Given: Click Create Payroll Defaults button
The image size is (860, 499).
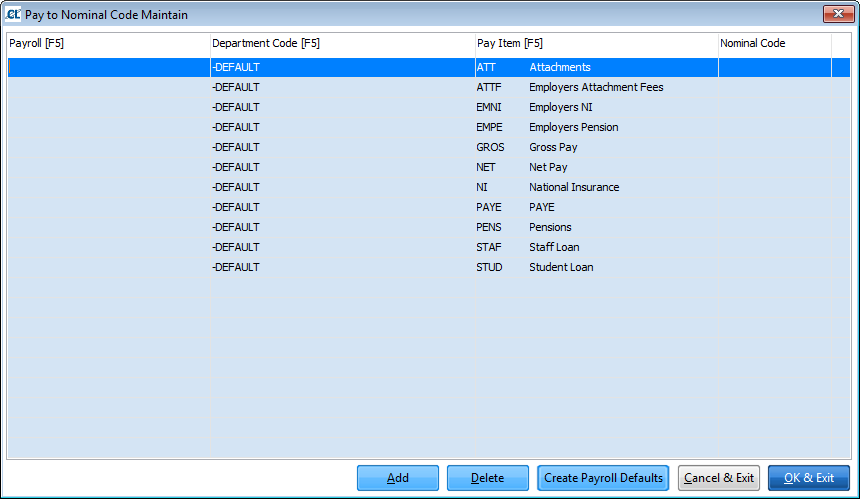Looking at the screenshot, I should (603, 478).
